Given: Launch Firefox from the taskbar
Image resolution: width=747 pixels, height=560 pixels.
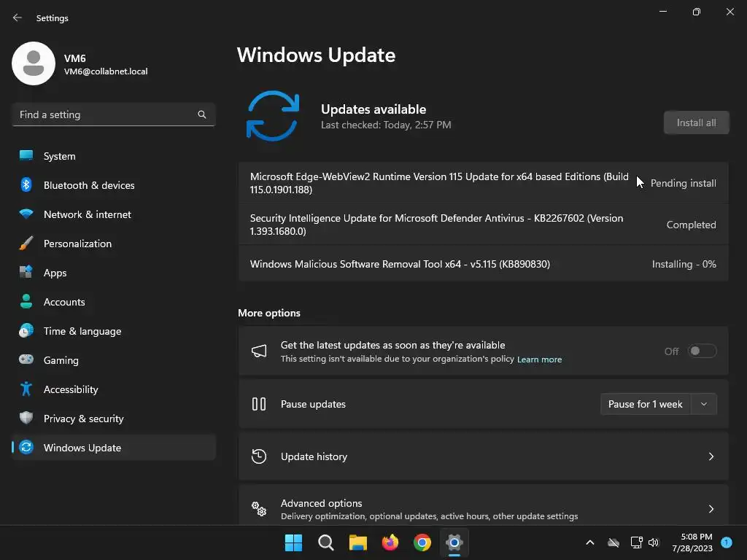Looking at the screenshot, I should (390, 542).
